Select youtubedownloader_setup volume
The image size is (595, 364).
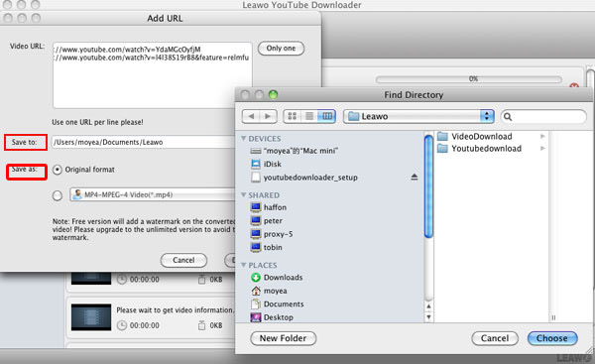point(304,178)
